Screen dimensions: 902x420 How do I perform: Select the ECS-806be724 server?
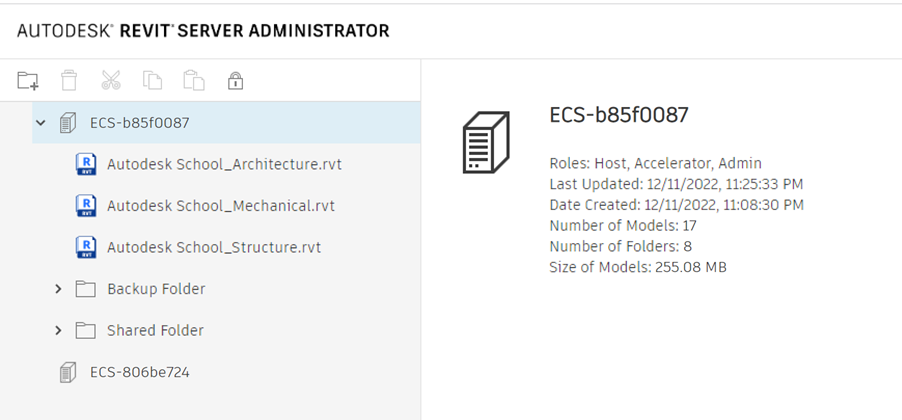[x=139, y=372]
